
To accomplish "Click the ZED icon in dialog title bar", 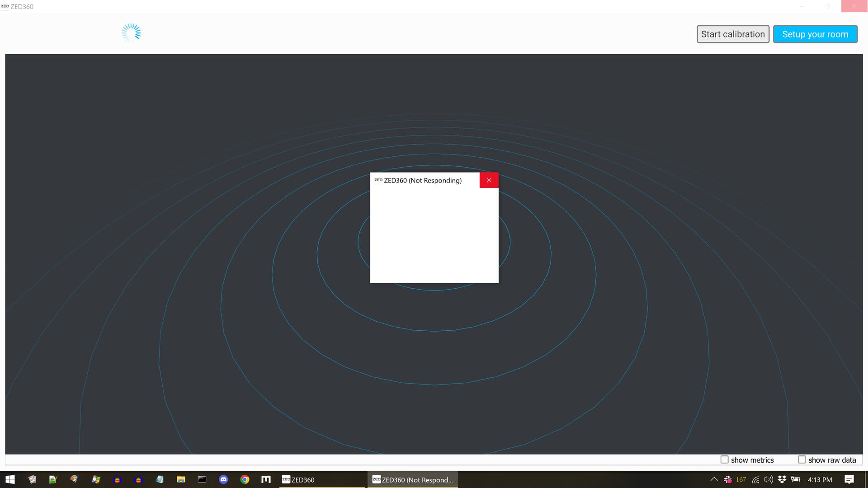I will point(378,180).
